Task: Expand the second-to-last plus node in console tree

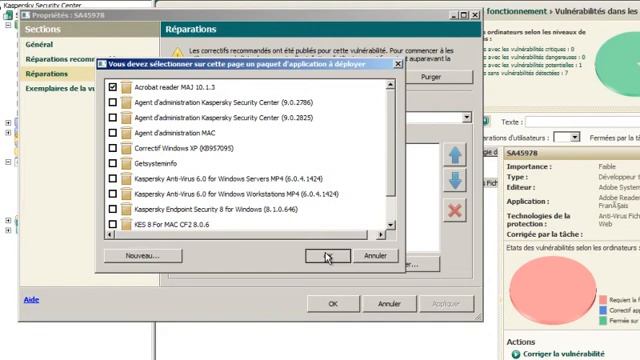Action: point(8,220)
